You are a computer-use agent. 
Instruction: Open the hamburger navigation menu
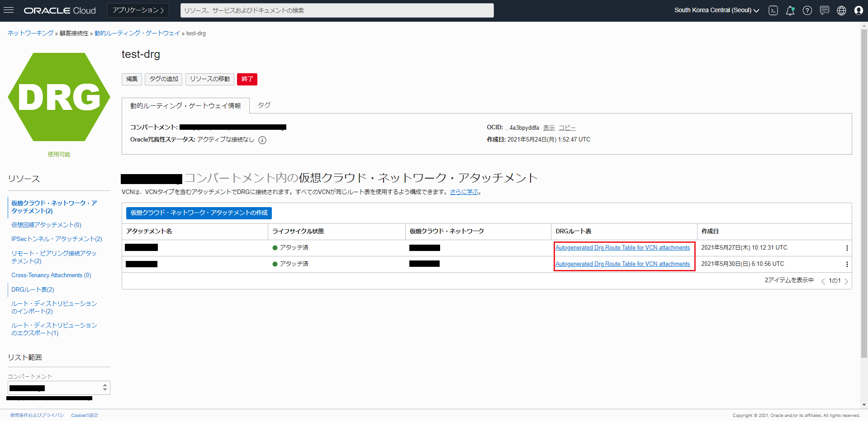pyautogui.click(x=9, y=10)
